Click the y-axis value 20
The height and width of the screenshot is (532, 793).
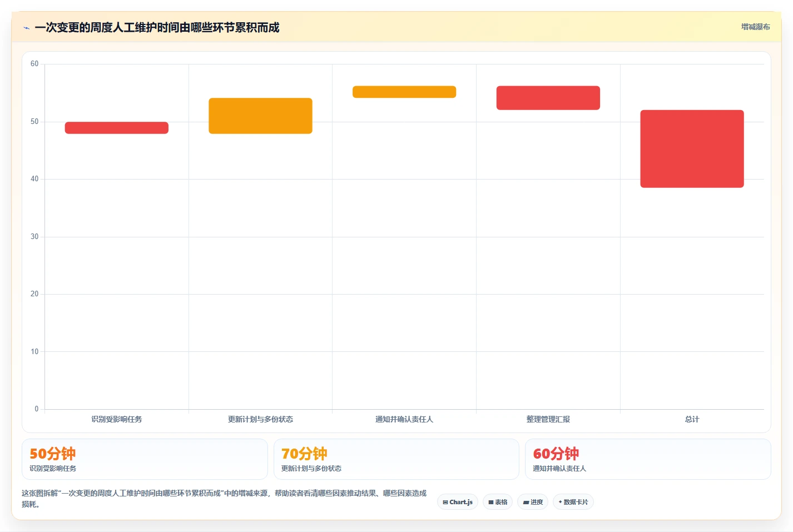(x=34, y=294)
